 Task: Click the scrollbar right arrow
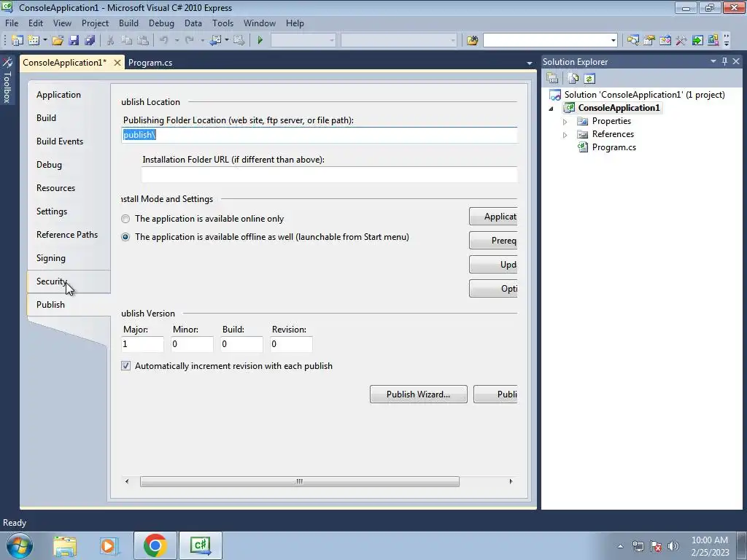(x=511, y=481)
